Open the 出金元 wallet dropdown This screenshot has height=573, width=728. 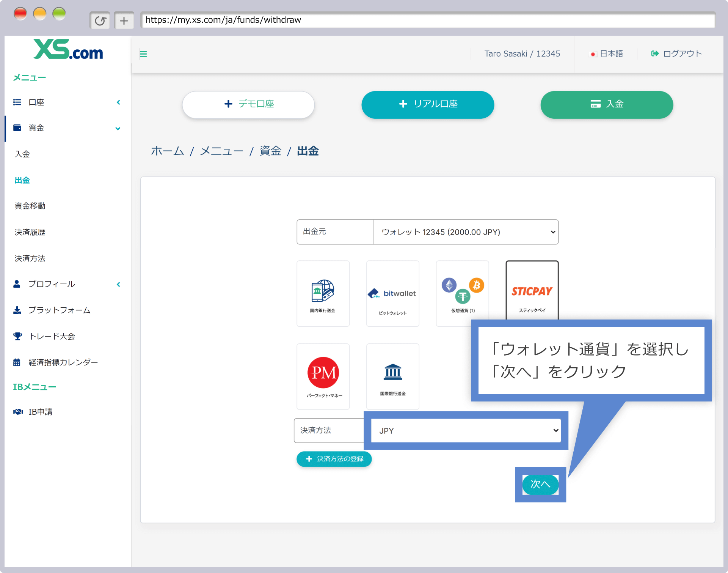pyautogui.click(x=466, y=232)
